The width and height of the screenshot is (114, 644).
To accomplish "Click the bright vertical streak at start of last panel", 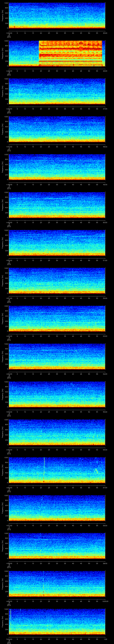I will (x=11, y=617).
